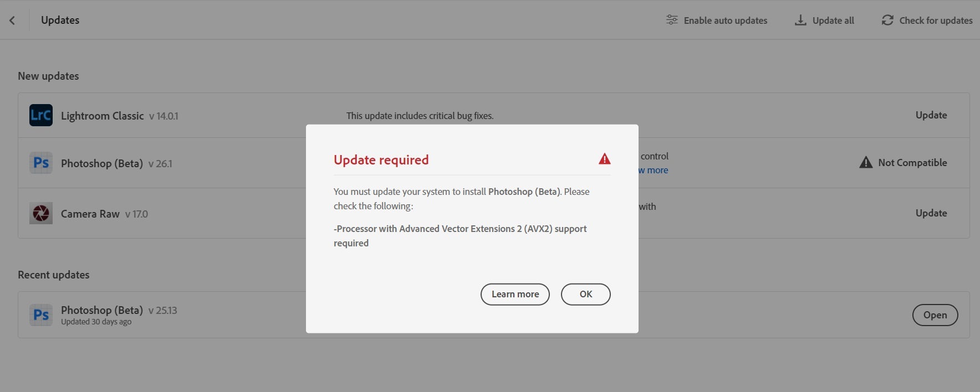Viewport: 980px width, 392px height.
Task: Update Camera Raw
Action: click(931, 213)
